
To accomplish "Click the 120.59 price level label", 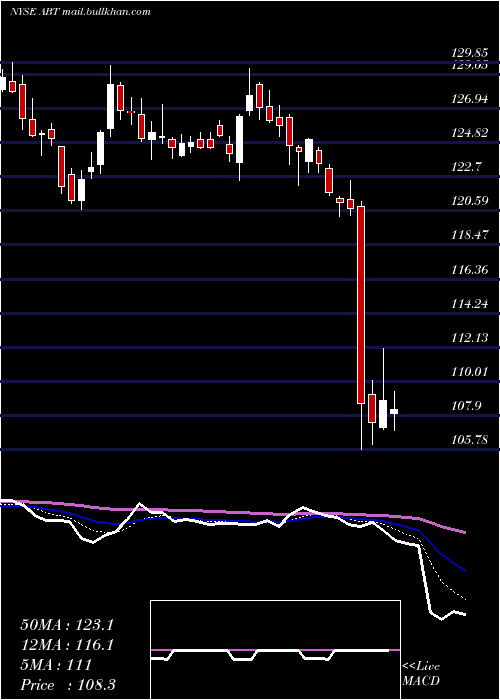I will pos(469,201).
